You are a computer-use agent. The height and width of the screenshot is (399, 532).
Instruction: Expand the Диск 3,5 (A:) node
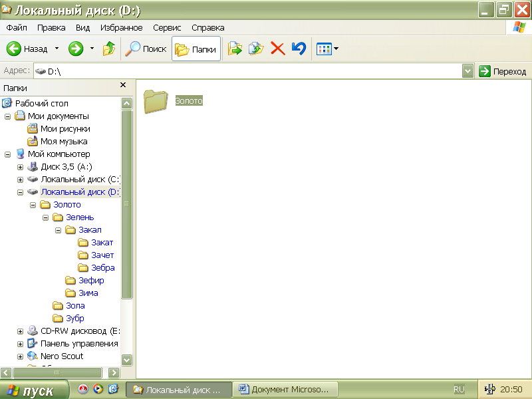(x=21, y=168)
